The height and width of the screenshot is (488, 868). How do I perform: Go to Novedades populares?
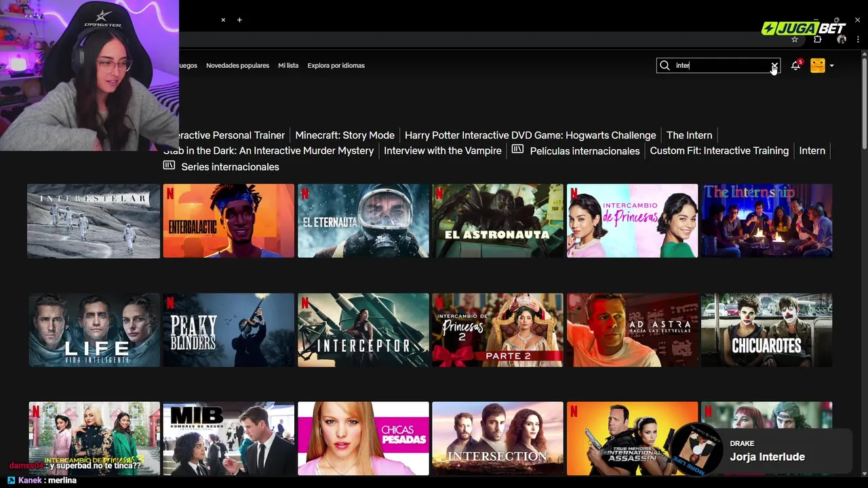237,66
